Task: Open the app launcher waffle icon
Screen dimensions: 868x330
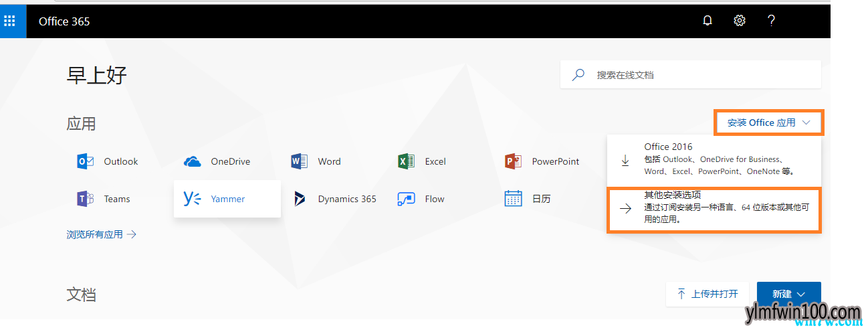Action: tap(9, 21)
